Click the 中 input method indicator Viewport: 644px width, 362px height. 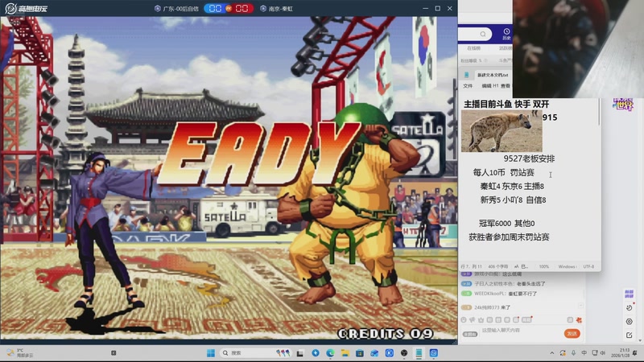coord(584,353)
